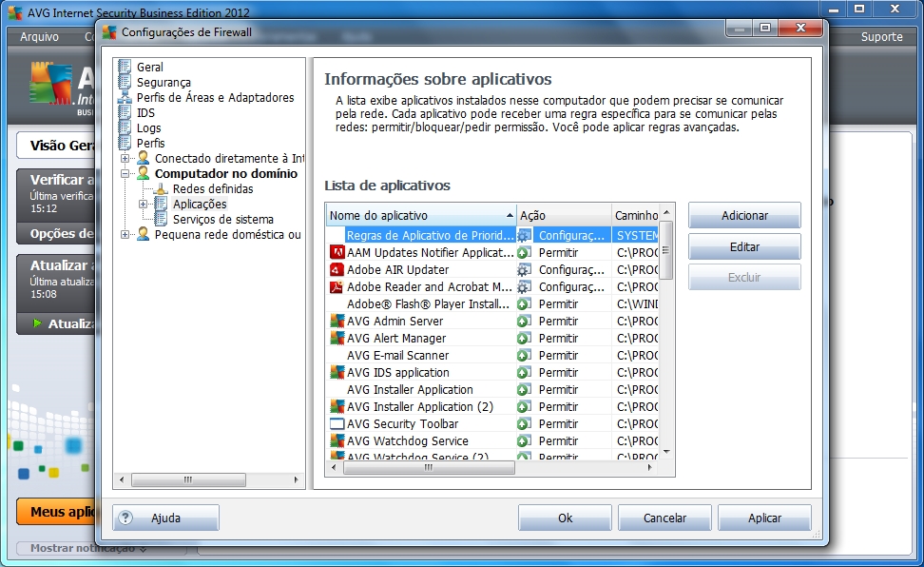The image size is (924, 567).
Task: Click the AVG Installer Application (2) icon
Action: (337, 406)
